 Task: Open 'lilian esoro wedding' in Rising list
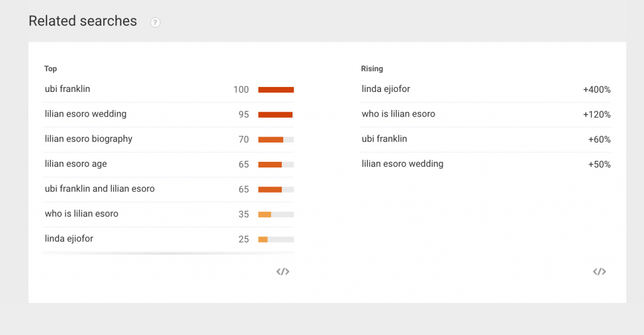402,164
